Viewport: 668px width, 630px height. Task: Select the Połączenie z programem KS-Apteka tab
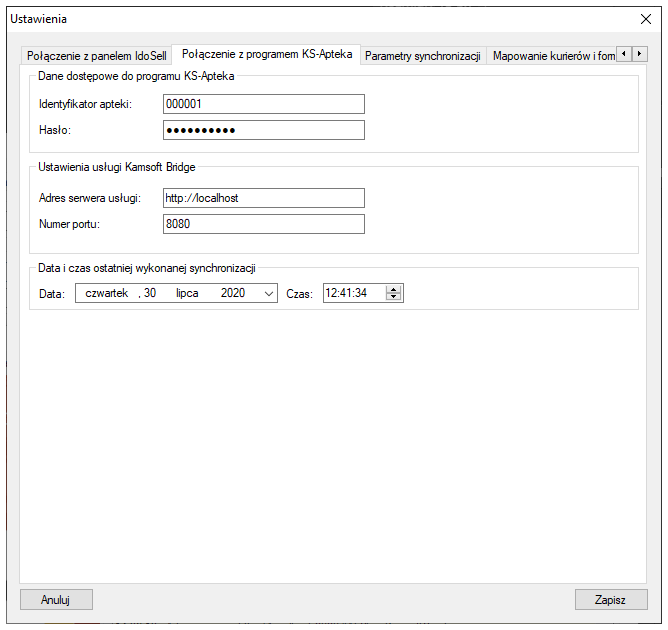point(266,54)
